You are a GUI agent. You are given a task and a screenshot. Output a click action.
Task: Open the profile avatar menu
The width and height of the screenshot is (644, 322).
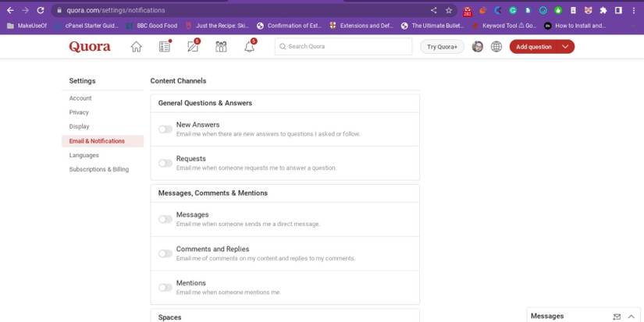477,47
